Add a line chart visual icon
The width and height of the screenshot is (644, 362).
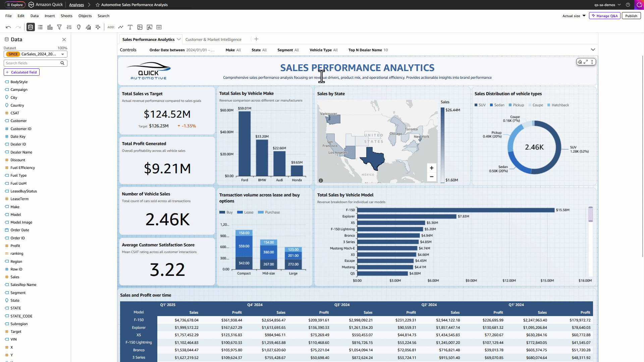[x=121, y=27]
